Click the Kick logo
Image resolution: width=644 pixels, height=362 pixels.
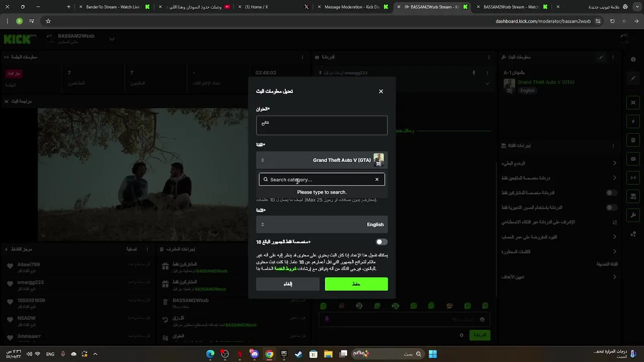point(16,39)
